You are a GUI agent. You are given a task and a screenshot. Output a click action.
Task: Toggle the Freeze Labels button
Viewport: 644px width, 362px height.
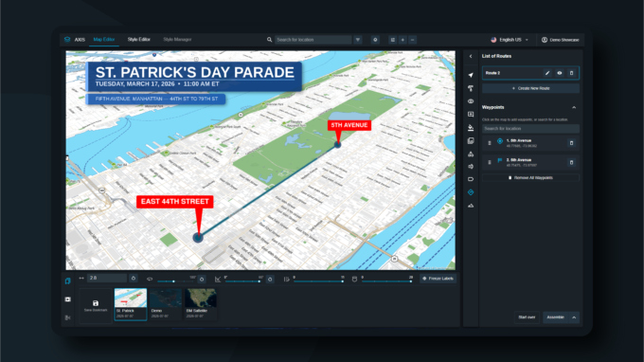point(438,279)
